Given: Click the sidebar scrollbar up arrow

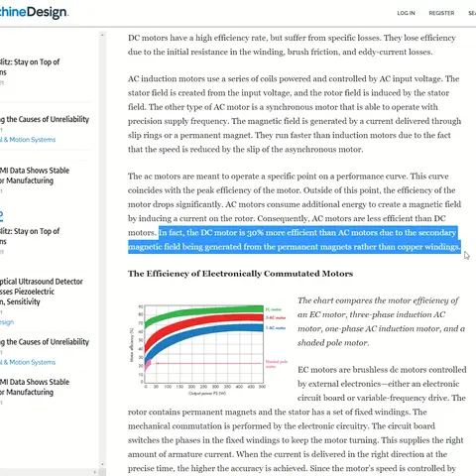Looking at the screenshot, I should (x=102, y=35).
